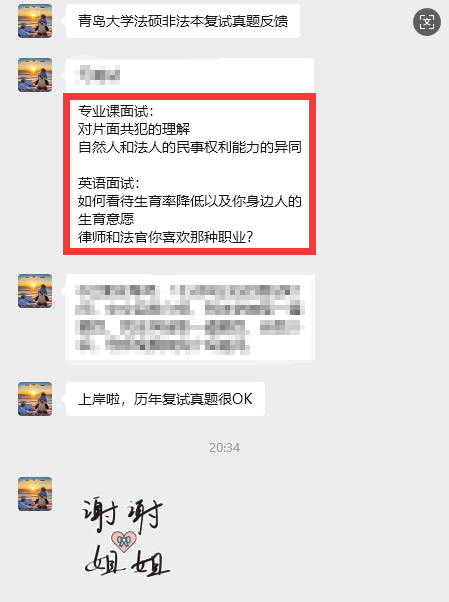
Task: Select avatar beside the blurred paragraph message
Action: pos(35,291)
